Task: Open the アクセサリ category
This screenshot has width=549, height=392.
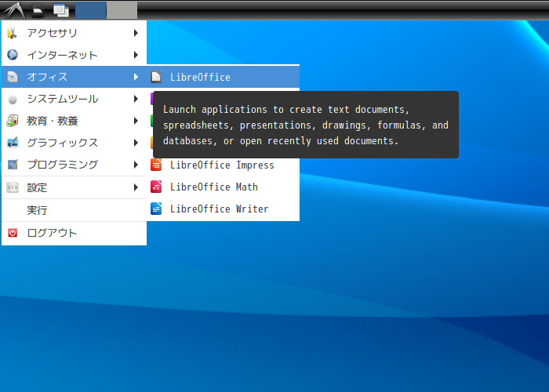Action: click(74, 33)
